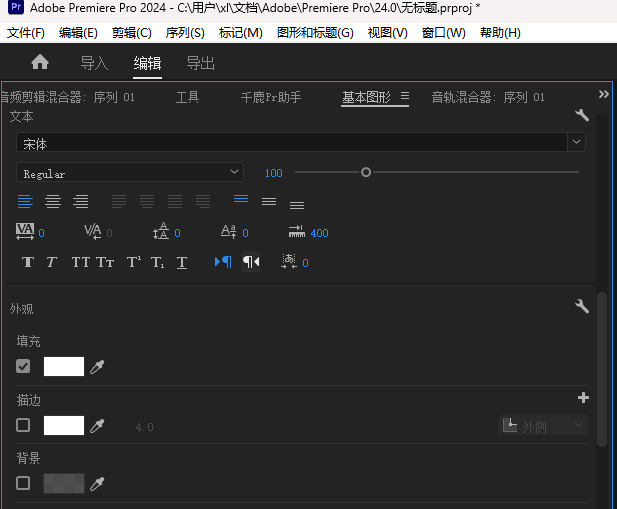This screenshot has width=617, height=509.
Task: Open the 文件(F) menu
Action: (26, 33)
